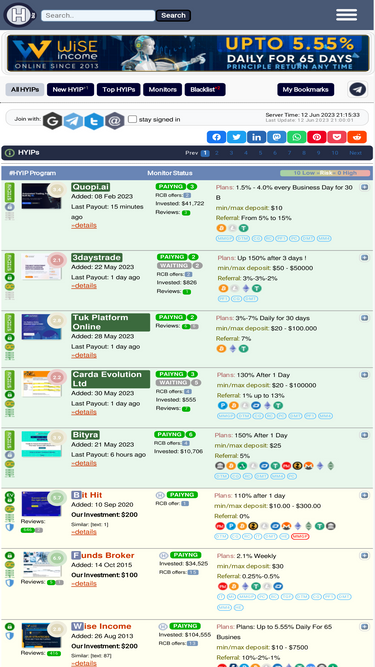Expand the Quopi.ai row plus button
This screenshot has height=667, width=375.
(x=365, y=187)
